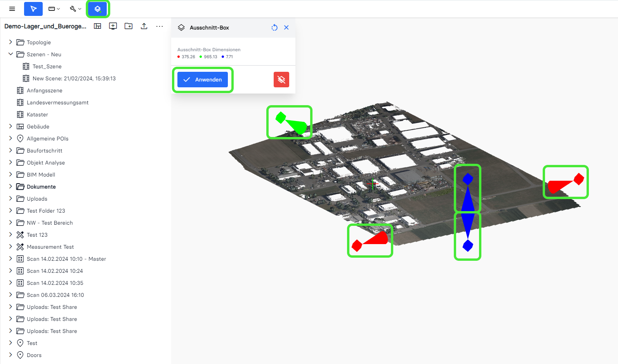Click the upload icon in project header

144,26
